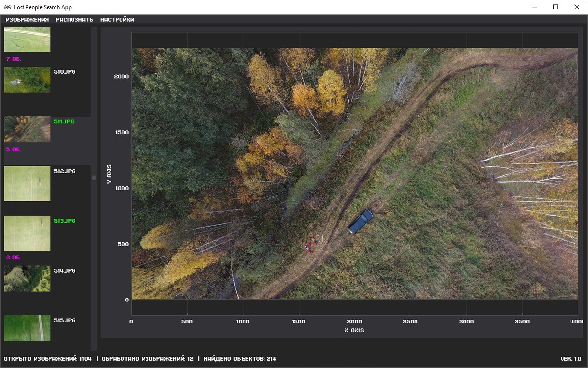Click the Lost People Search App title icon
Viewport: 588px width, 368px height.
click(x=7, y=7)
